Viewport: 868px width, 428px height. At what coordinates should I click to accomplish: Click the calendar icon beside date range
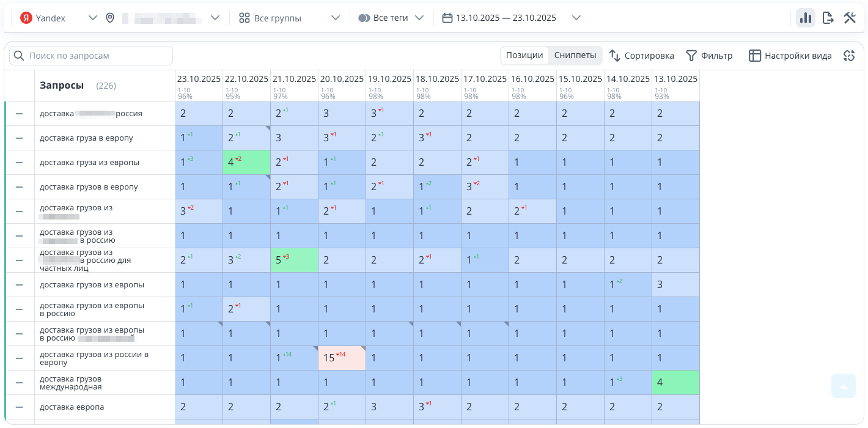pos(447,18)
